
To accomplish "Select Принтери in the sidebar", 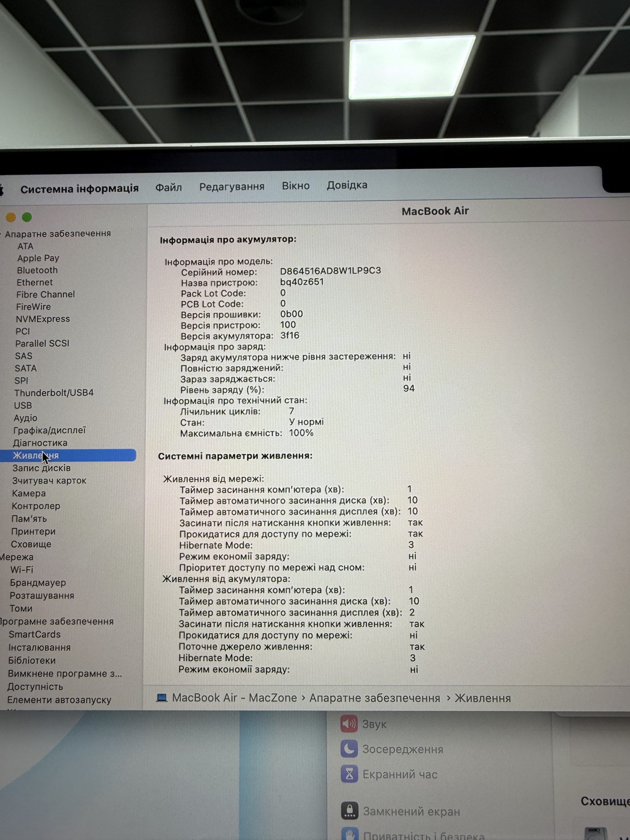I will pyautogui.click(x=33, y=531).
